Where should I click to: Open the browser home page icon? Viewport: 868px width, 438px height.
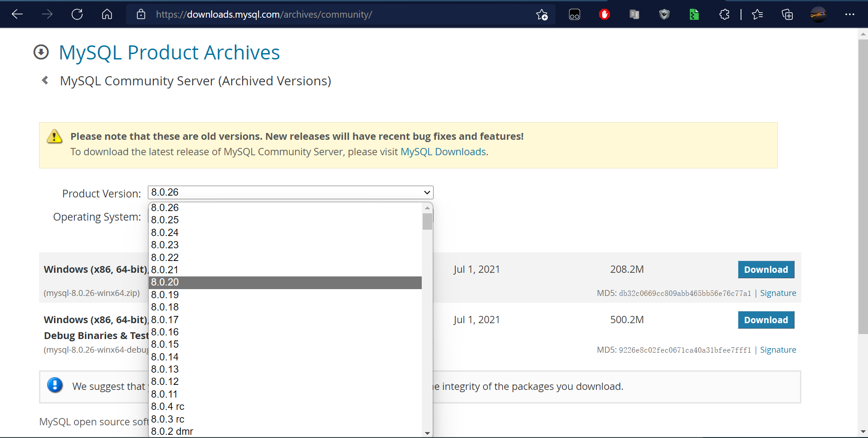(107, 15)
